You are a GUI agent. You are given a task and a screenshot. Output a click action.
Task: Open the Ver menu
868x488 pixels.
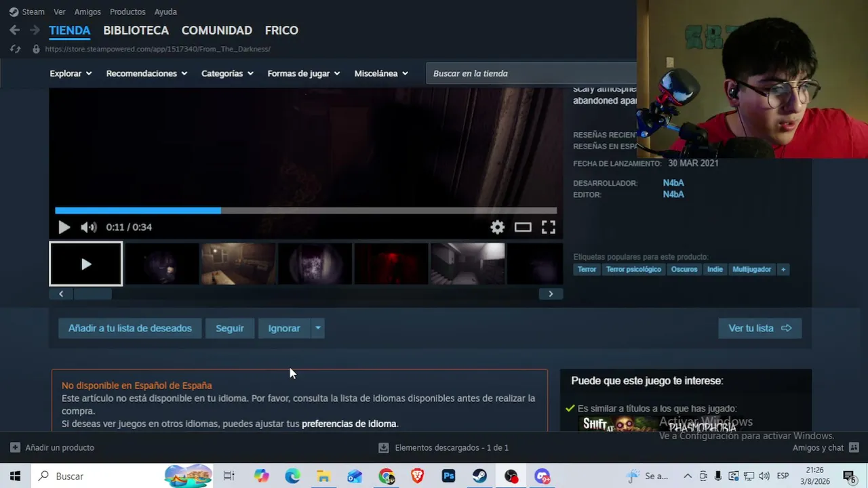pos(60,12)
